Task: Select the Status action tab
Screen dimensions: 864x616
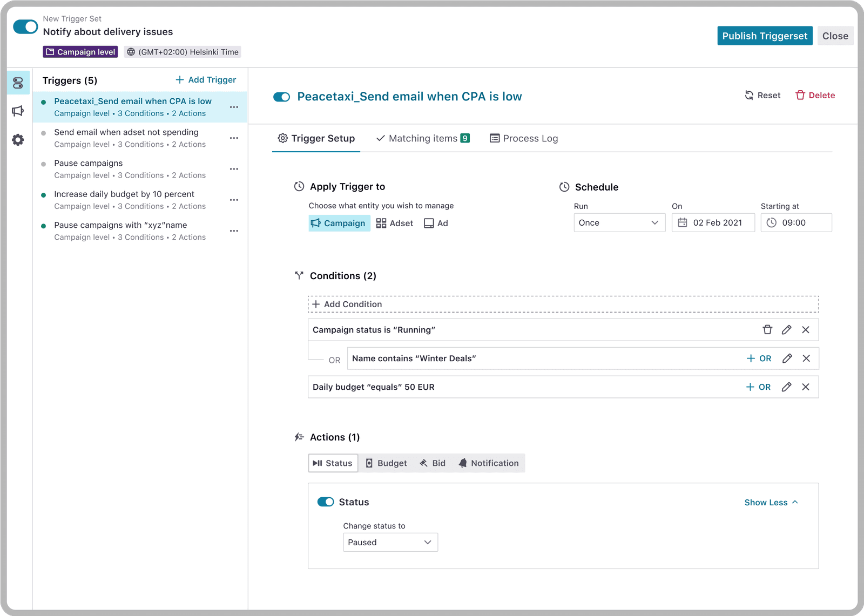Action: pyautogui.click(x=333, y=463)
